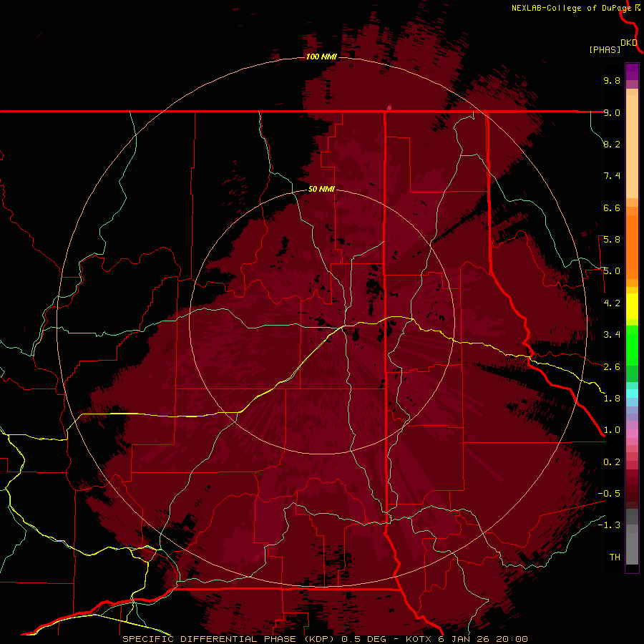Click the 5.8 value on color scale
644x644 pixels.
(612, 240)
